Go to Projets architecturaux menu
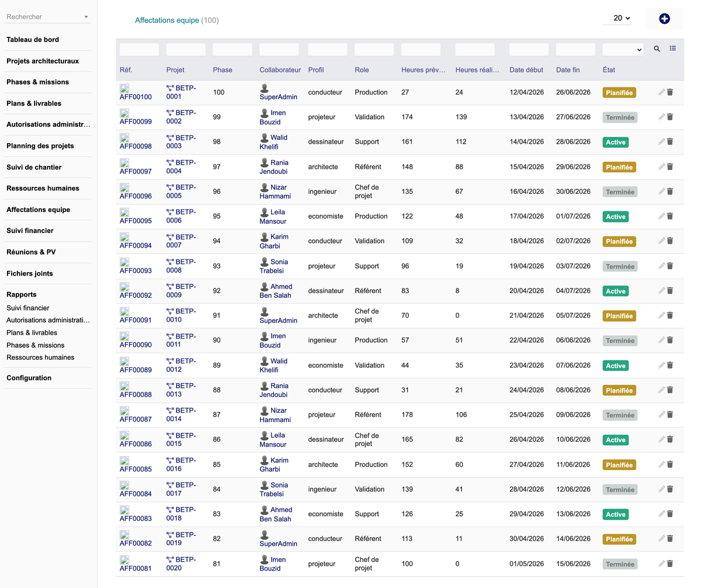 [x=43, y=61]
